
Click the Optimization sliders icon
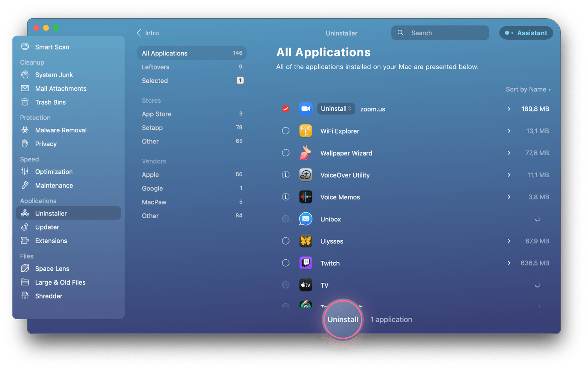pyautogui.click(x=25, y=171)
